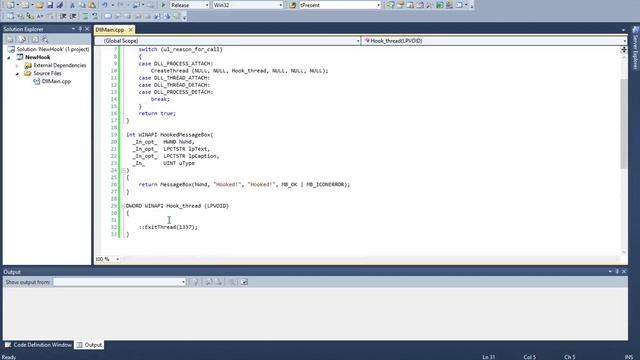Click the Save All icon
Image resolution: width=640 pixels, height=360 pixels.
(60, 5)
